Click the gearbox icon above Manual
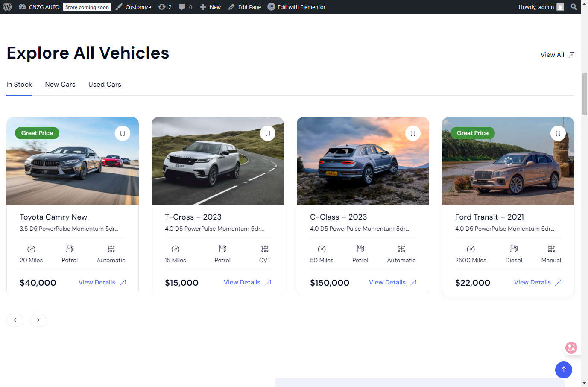 point(551,249)
